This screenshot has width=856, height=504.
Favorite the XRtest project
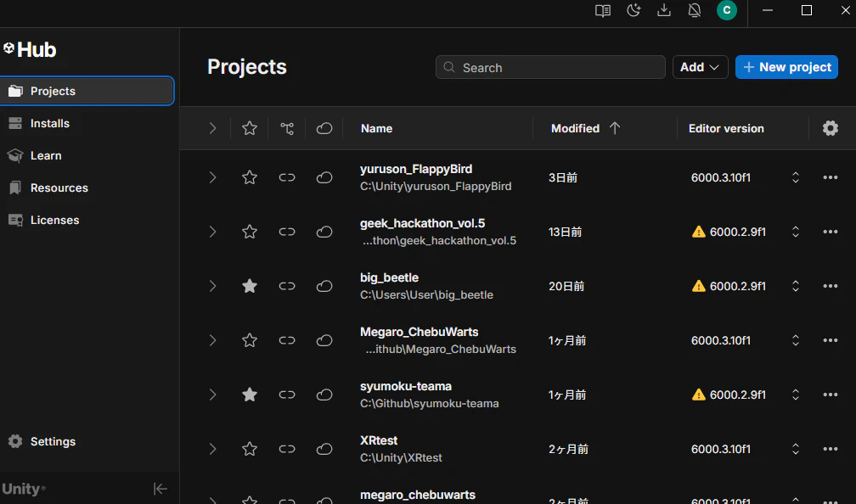pos(250,449)
